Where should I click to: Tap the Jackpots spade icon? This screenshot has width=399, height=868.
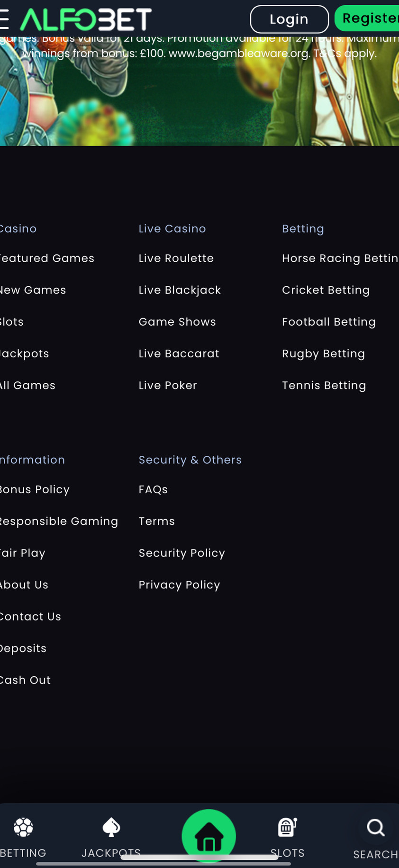tap(111, 827)
